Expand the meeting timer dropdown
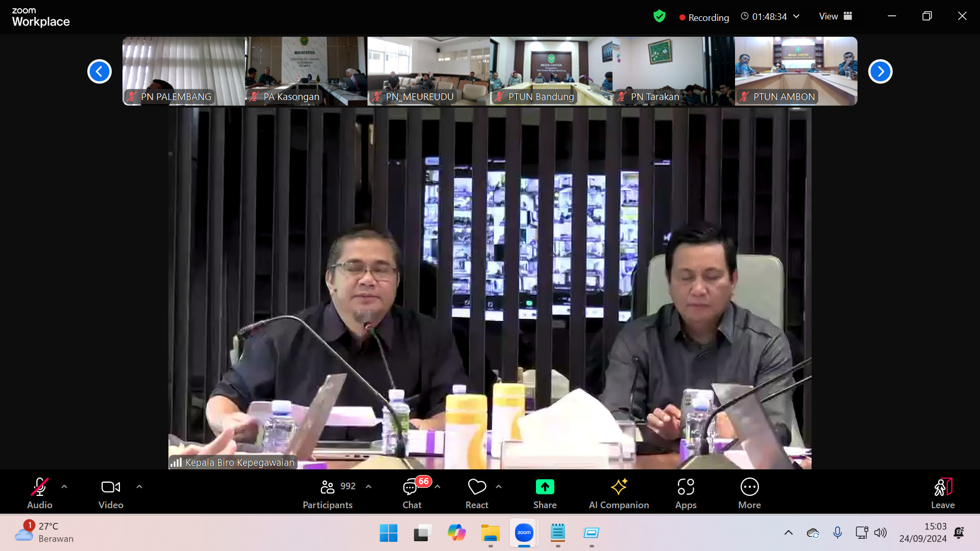Viewport: 980px width, 551px height. click(796, 16)
